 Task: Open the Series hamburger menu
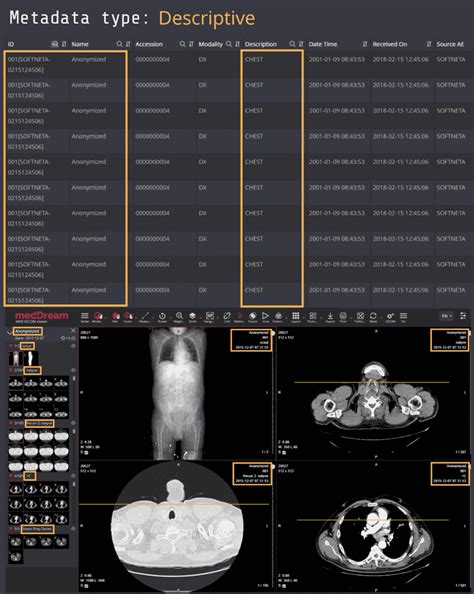click(85, 316)
